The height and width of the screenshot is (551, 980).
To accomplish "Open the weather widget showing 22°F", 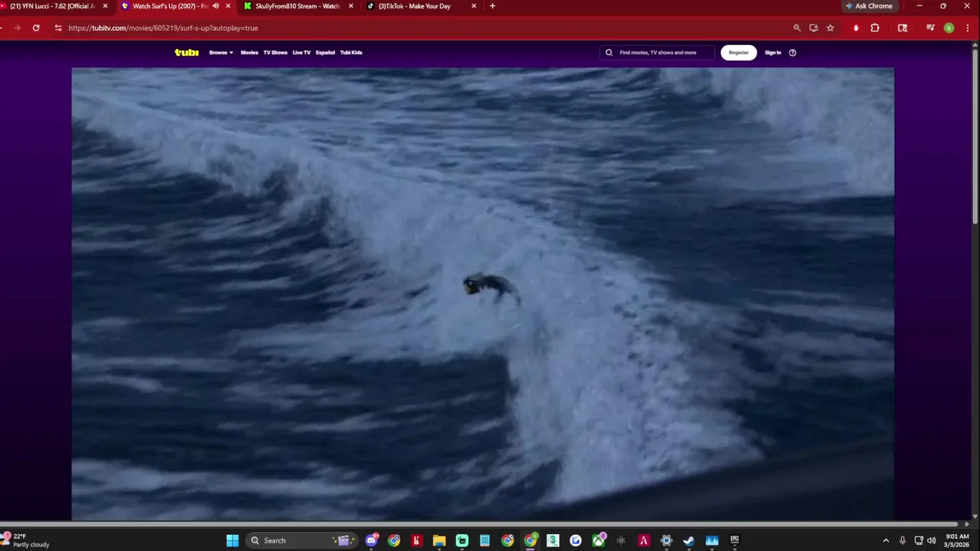I will coord(26,540).
